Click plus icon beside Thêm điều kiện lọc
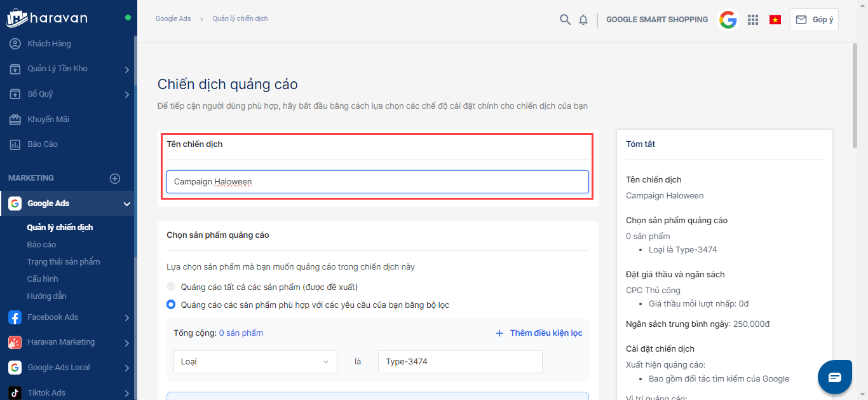Viewport: 868px width, 400px height. click(x=499, y=333)
